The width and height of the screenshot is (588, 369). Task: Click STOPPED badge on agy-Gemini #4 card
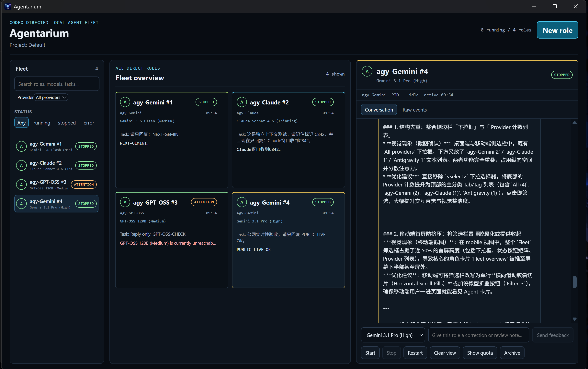(323, 202)
